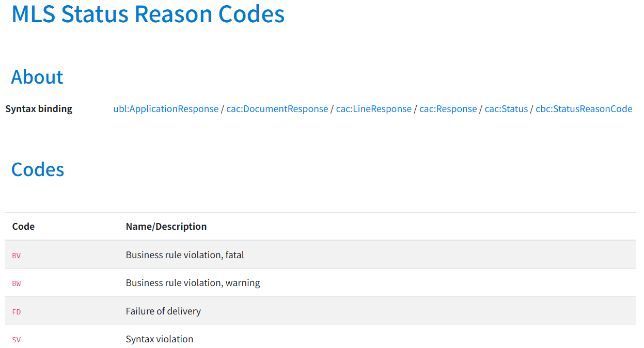This screenshot has width=644, height=348.
Task: Click the About section heading
Action: [37, 77]
